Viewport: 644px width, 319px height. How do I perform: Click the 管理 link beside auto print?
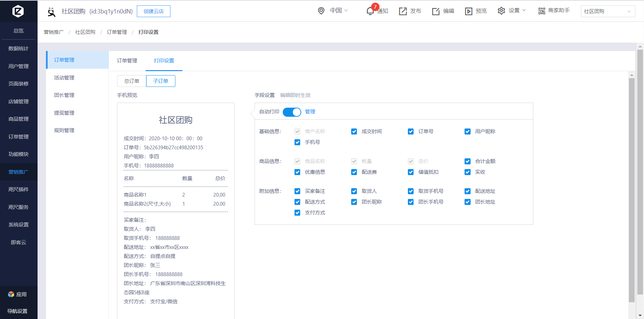coord(310,112)
